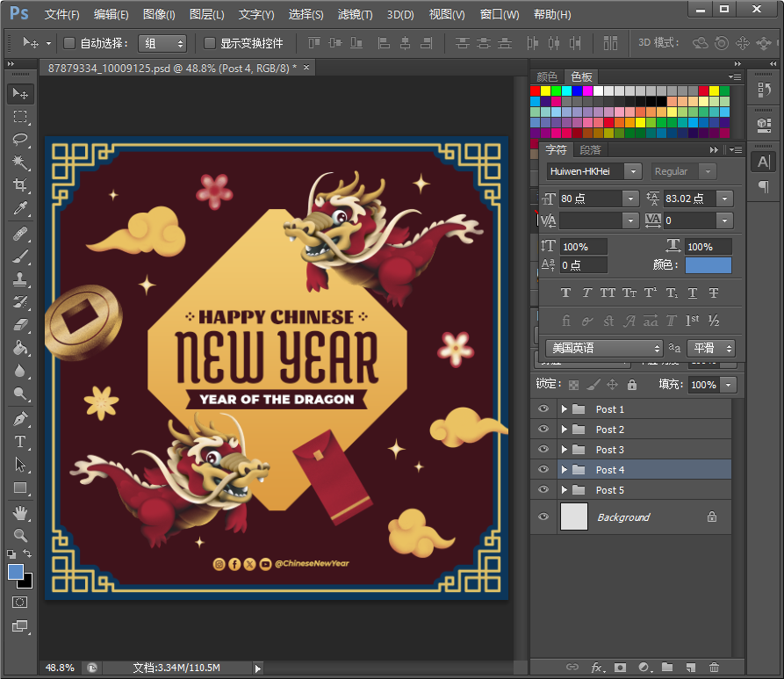Enable the 自动选择 checkbox
This screenshot has height=679, width=784.
[x=68, y=42]
